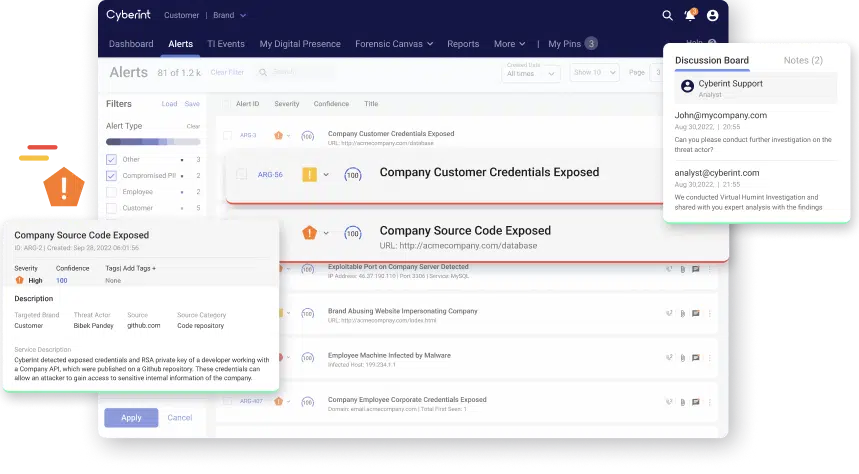Screen dimensions: 859x474
Task: Expand severity chevron on Company Source Code Exposed row
Action: pos(326,233)
